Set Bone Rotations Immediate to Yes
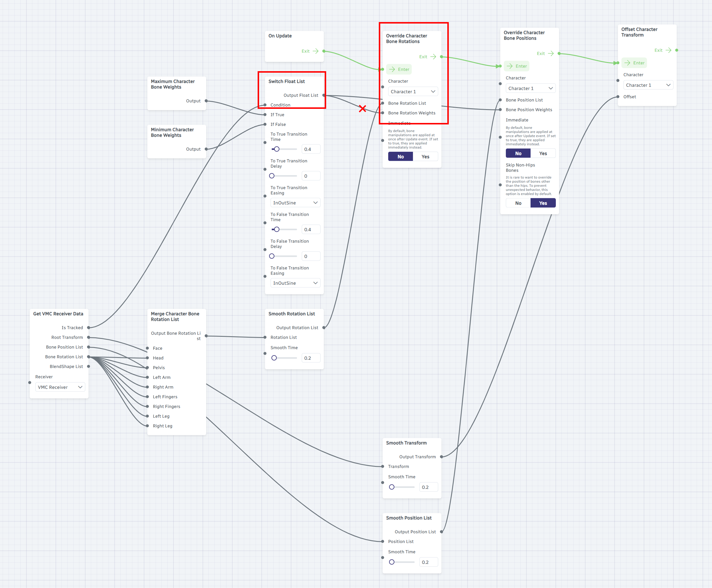The image size is (712, 588). tap(425, 156)
